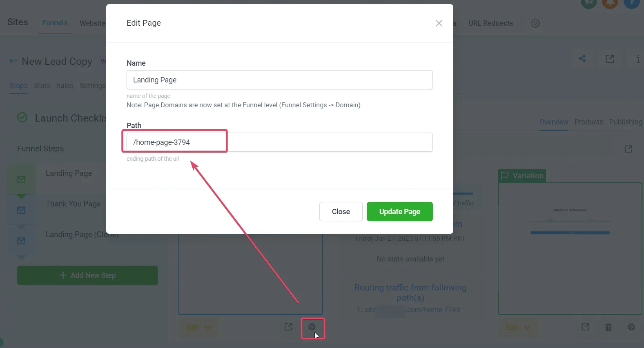Click the external link icon beside the Variation trash icon
This screenshot has width=644, height=348.
585,327
